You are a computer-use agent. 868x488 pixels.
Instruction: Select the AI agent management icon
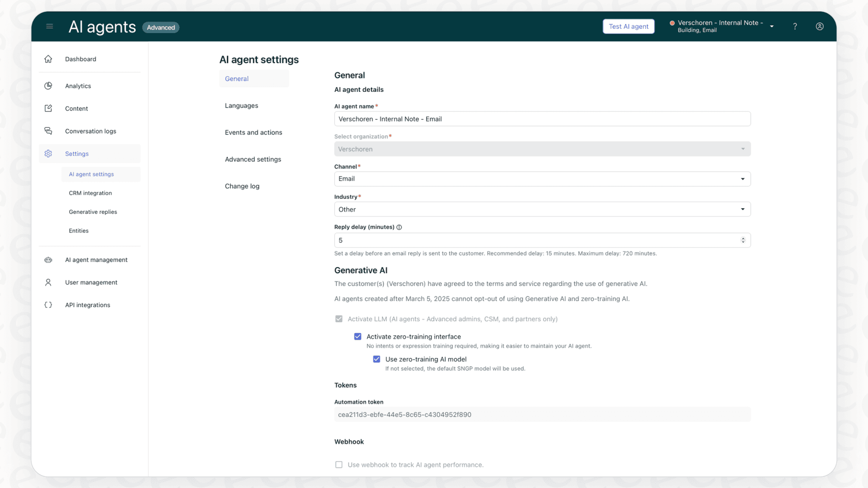click(48, 260)
